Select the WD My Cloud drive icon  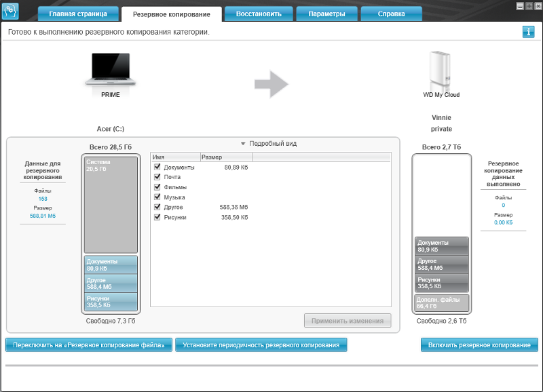click(441, 71)
